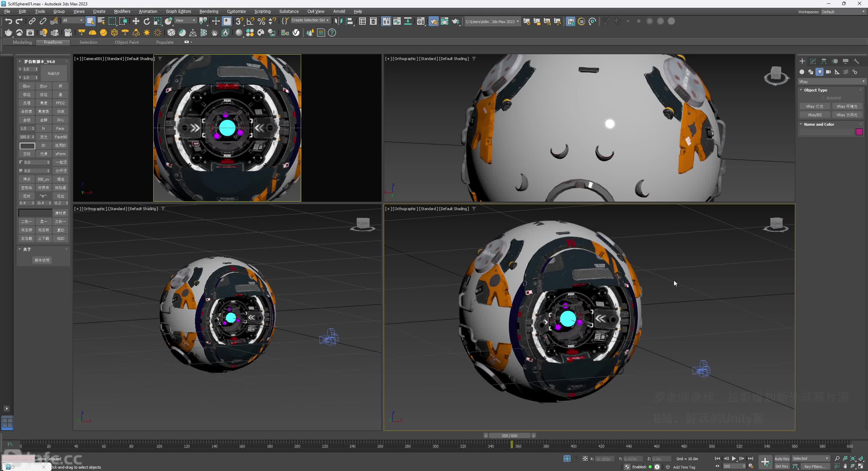Click the FFD2 script button
The image size is (868, 471).
(60, 103)
